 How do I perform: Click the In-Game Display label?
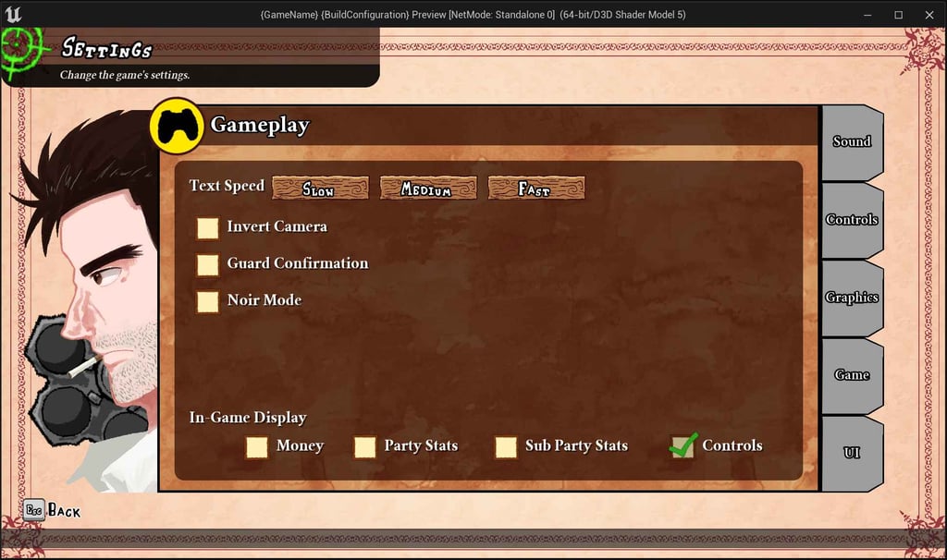point(248,418)
